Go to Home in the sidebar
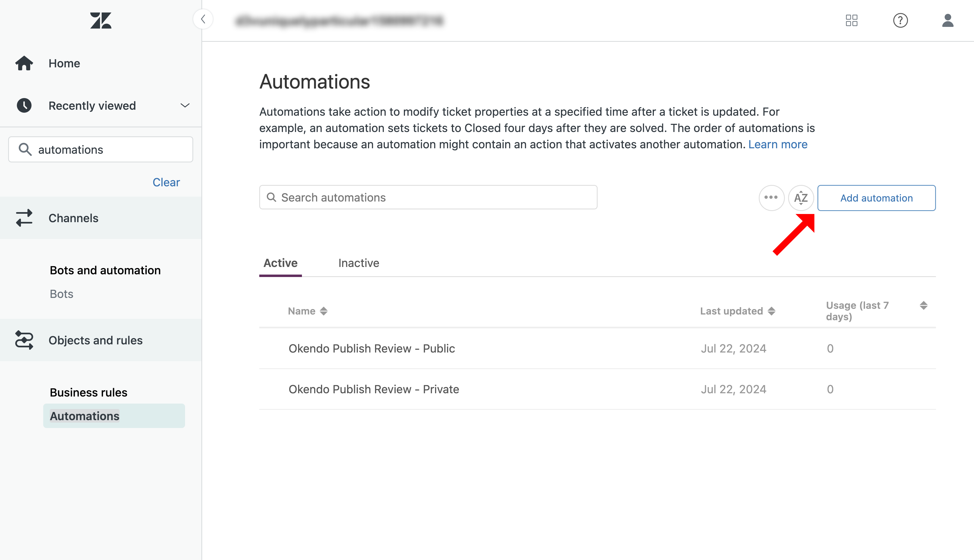Screen dimensions: 974x560 [x=64, y=63]
